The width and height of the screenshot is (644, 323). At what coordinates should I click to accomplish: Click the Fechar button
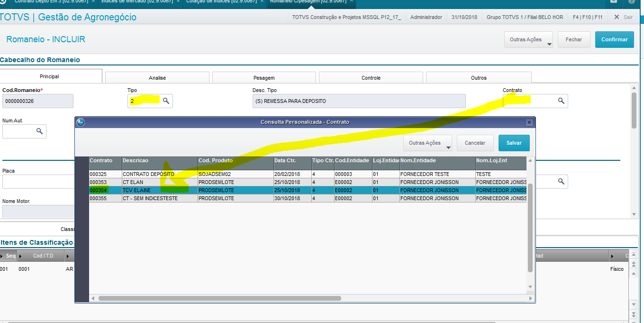[574, 40]
